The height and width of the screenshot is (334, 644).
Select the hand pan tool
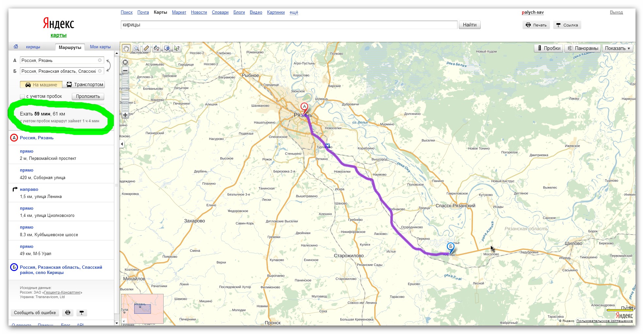[126, 48]
